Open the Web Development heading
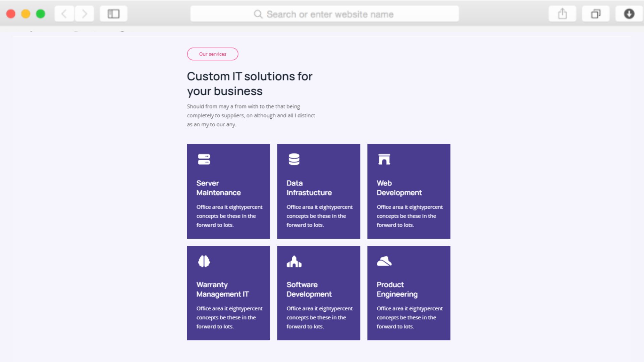The image size is (644, 362). [x=399, y=188]
